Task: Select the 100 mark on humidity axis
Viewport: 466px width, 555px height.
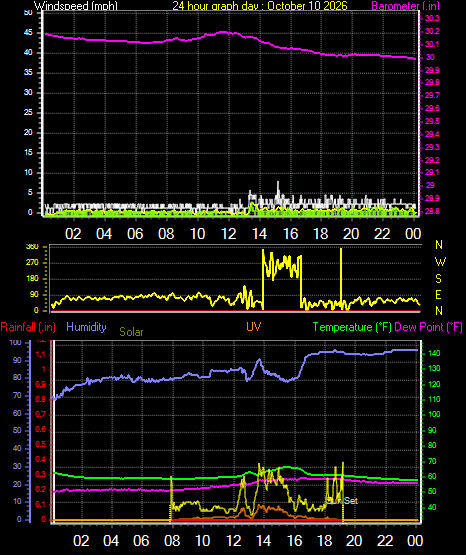Action: click(x=16, y=343)
